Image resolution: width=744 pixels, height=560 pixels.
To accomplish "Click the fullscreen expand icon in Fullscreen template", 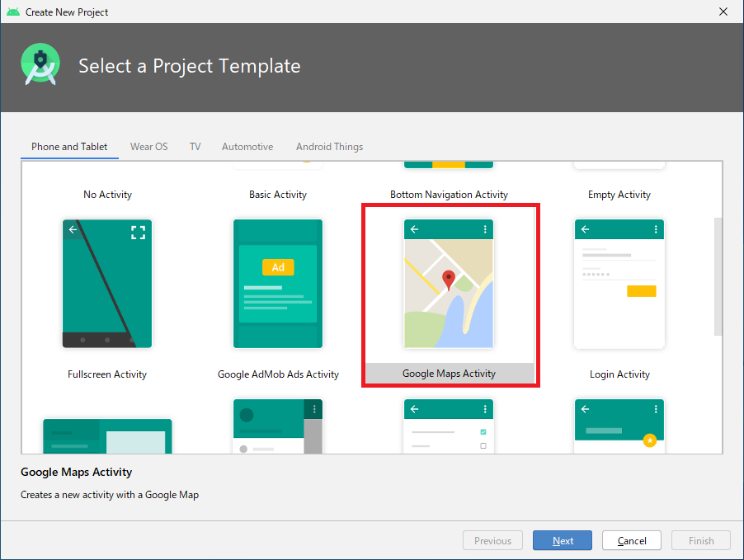I will click(x=138, y=233).
